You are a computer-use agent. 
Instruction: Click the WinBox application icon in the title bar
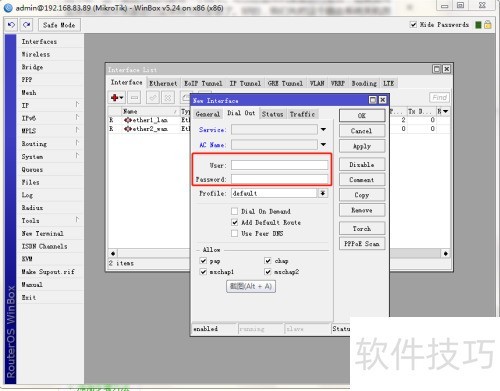(8, 8)
